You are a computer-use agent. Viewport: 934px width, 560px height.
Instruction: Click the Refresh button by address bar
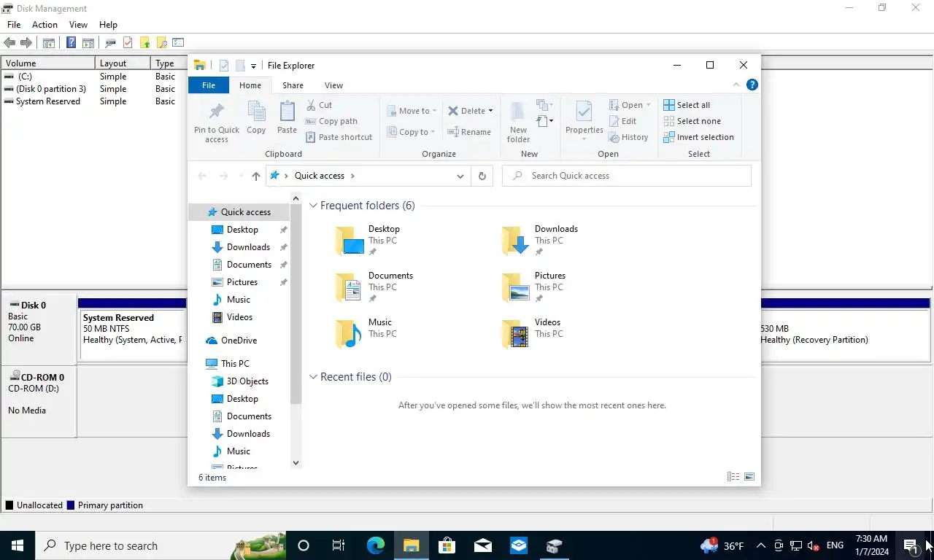482,176
